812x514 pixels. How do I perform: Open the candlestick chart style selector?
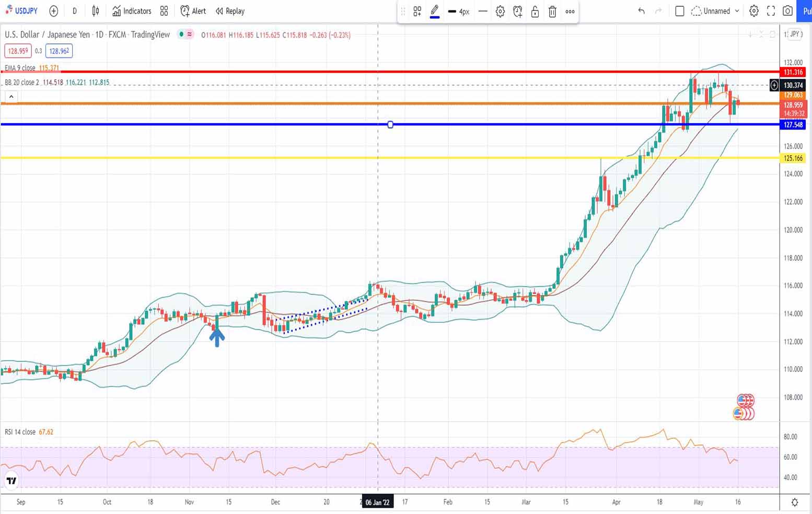(96, 11)
